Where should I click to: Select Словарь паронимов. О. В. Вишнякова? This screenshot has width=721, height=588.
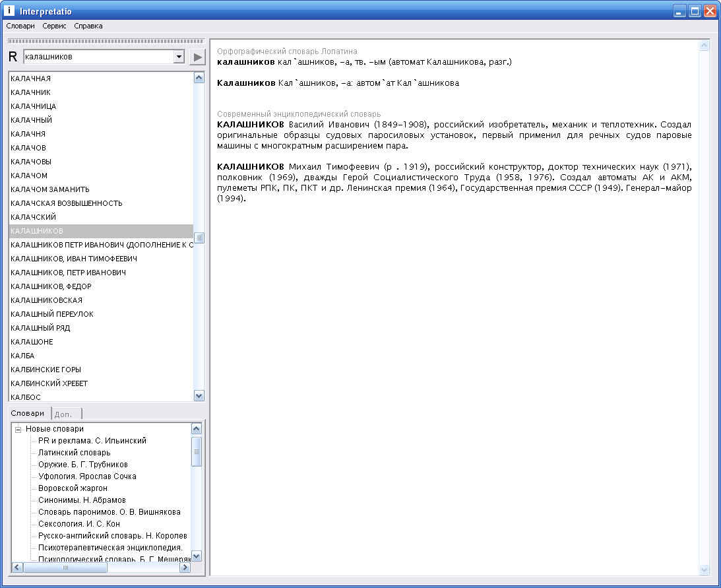[x=110, y=512]
